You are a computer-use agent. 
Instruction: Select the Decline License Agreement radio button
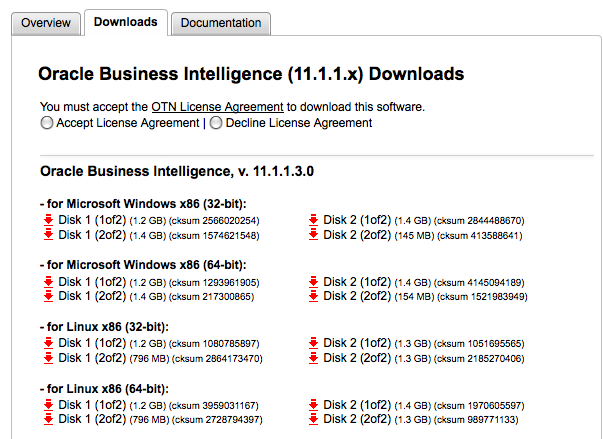point(216,123)
